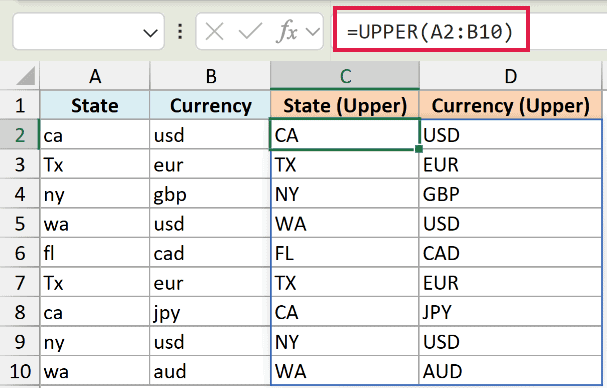Click the formula =UPPER(A2:B10) in formula bar
Image resolution: width=607 pixels, height=388 pixels.
[x=430, y=32]
